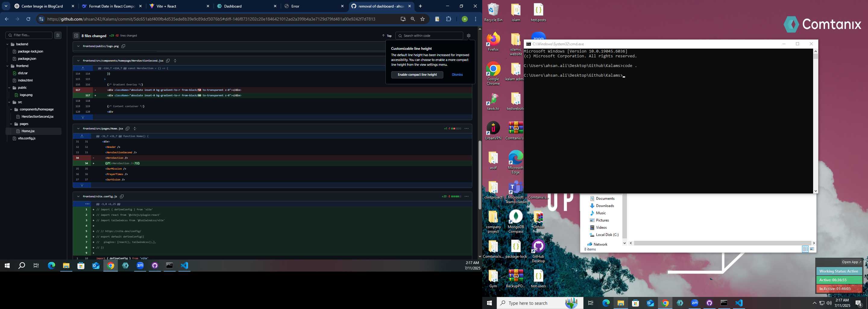Image resolution: width=868 pixels, height=309 pixels.
Task: Open the Chrome tab search dropdown
Action: [6, 6]
